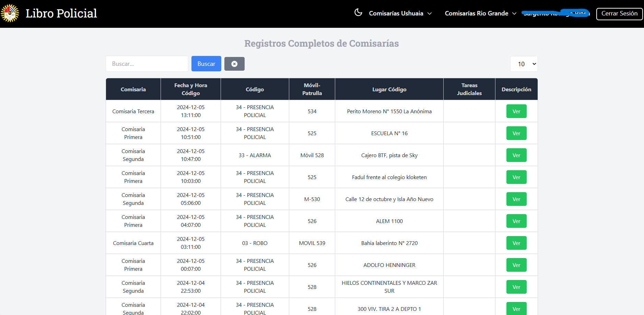This screenshot has width=644, height=315.
Task: View details of the 03 - ROBO record
Action: 516,243
